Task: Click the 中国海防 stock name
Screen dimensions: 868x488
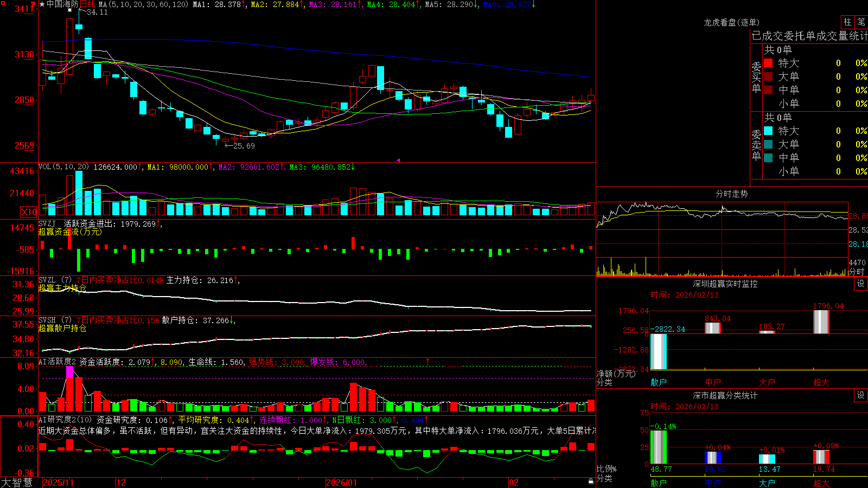Action: (x=62, y=4)
